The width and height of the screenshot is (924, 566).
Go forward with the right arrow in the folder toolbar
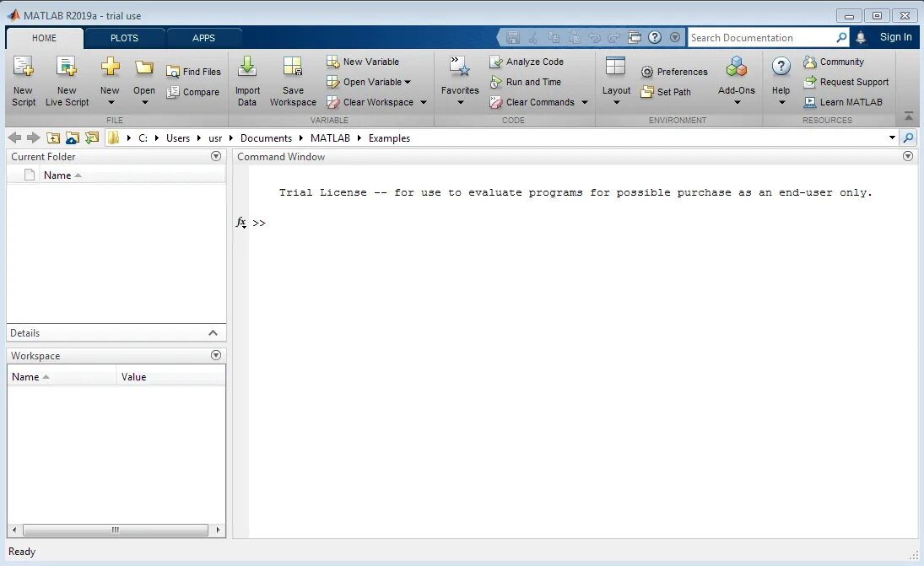click(x=34, y=137)
